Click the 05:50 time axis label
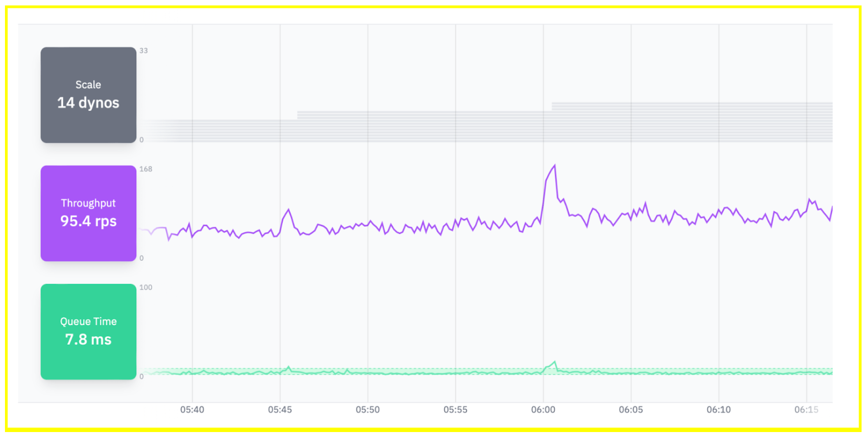The width and height of the screenshot is (868, 436). pos(368,410)
